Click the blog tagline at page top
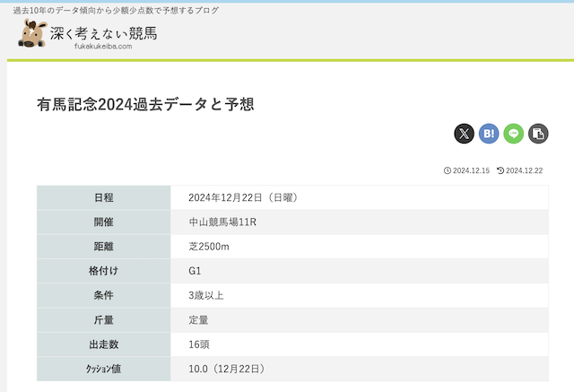The width and height of the screenshot is (574, 392). point(116,10)
